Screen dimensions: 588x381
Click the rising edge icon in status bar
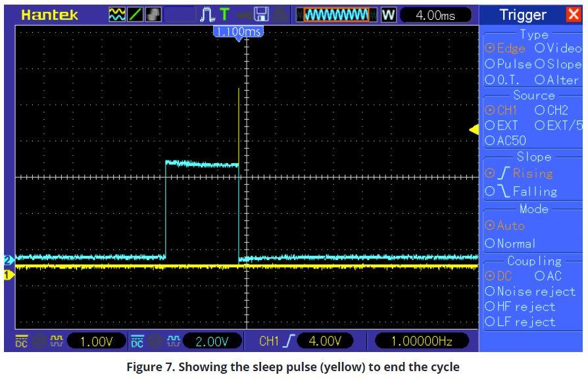[x=289, y=342]
